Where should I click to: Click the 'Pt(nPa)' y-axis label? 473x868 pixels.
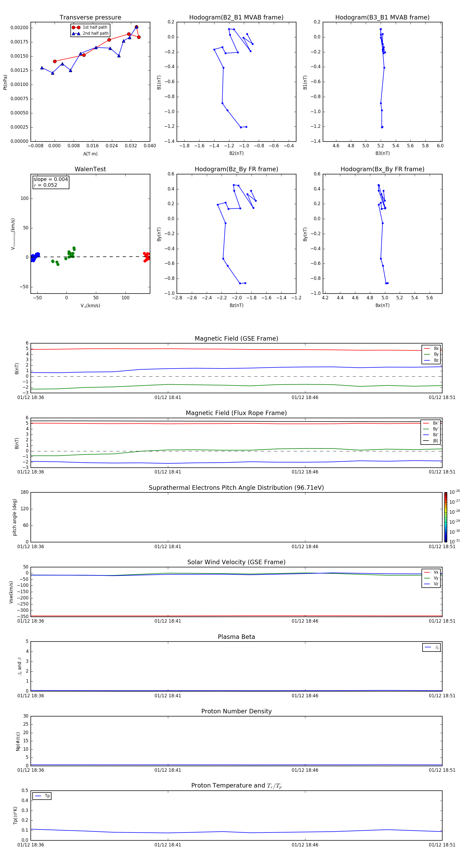coord(5,82)
